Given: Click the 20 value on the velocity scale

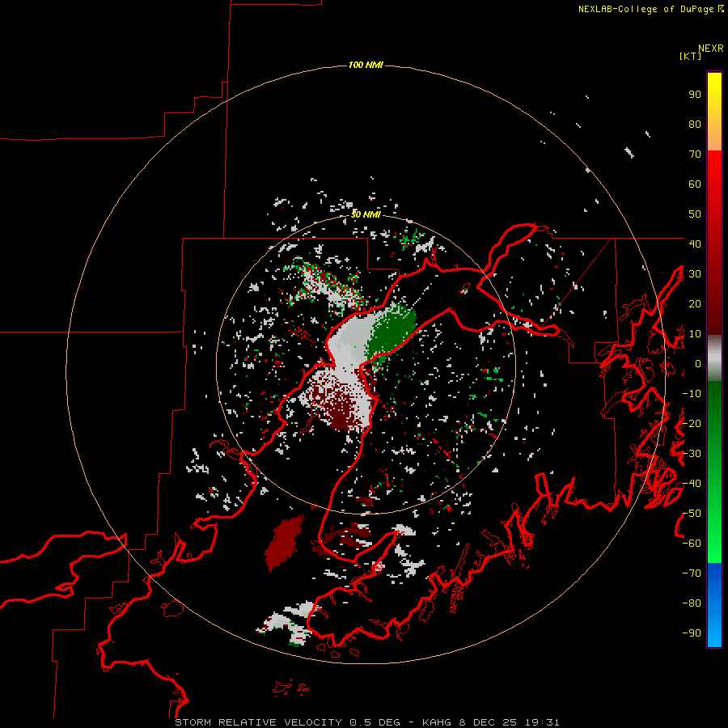Looking at the screenshot, I should (x=695, y=303).
